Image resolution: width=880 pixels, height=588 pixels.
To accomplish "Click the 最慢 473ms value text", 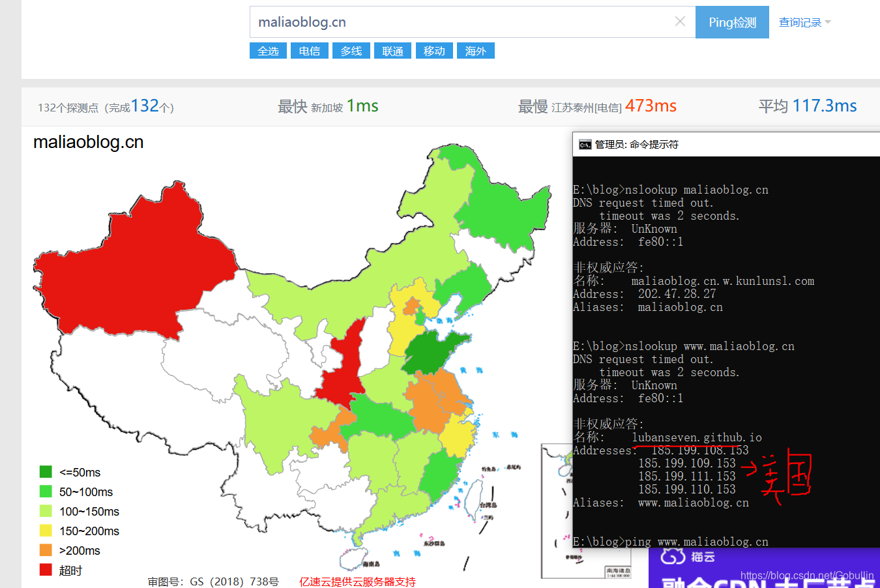I will tap(651, 106).
